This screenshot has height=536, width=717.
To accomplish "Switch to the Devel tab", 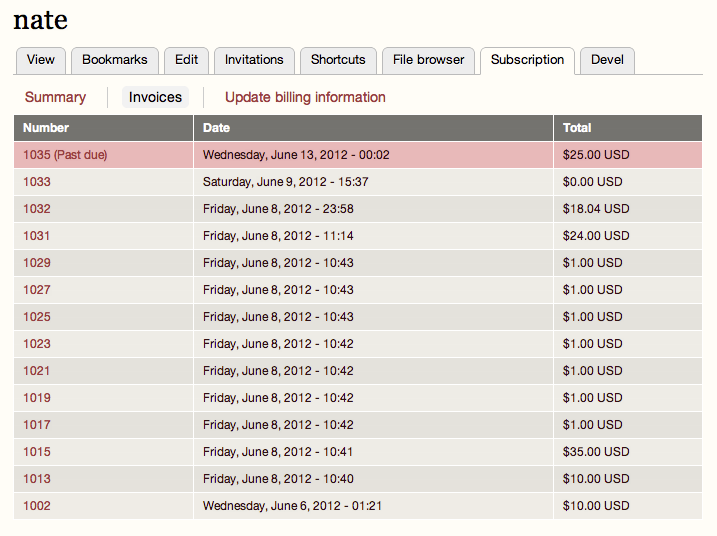I will 607,60.
